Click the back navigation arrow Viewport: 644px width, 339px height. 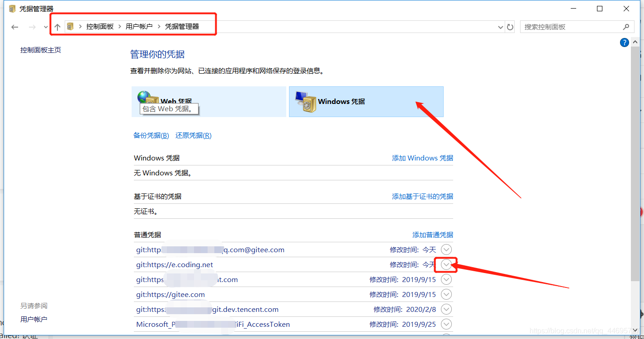(14, 27)
